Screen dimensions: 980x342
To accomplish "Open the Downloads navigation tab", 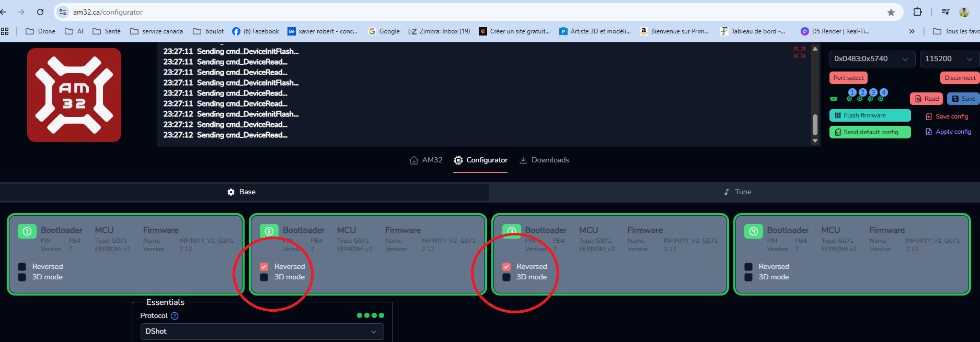I will click(x=544, y=160).
